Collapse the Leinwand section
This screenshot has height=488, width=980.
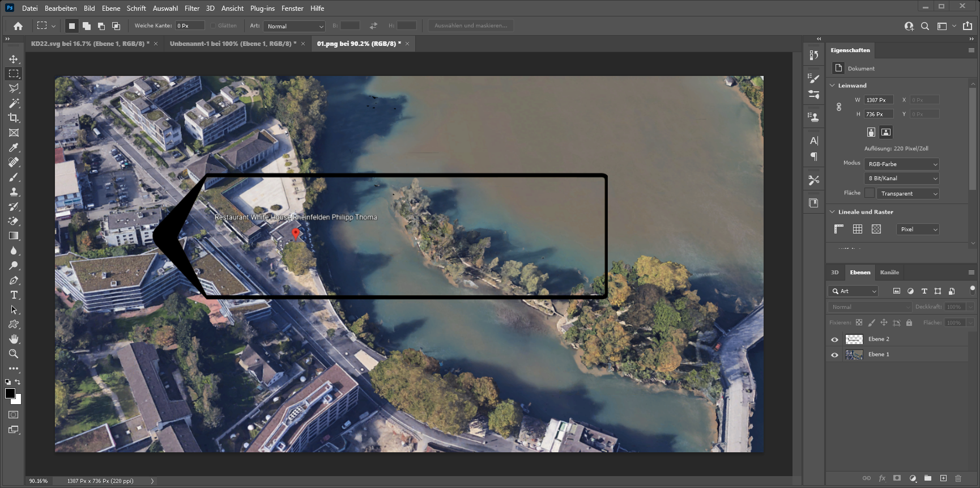(x=833, y=86)
